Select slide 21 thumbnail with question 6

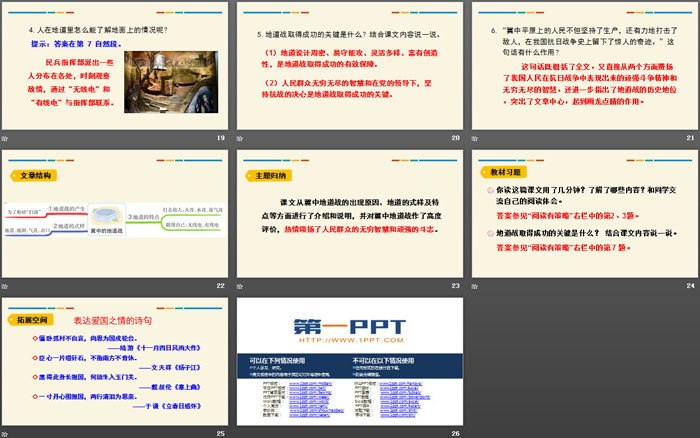click(585, 66)
